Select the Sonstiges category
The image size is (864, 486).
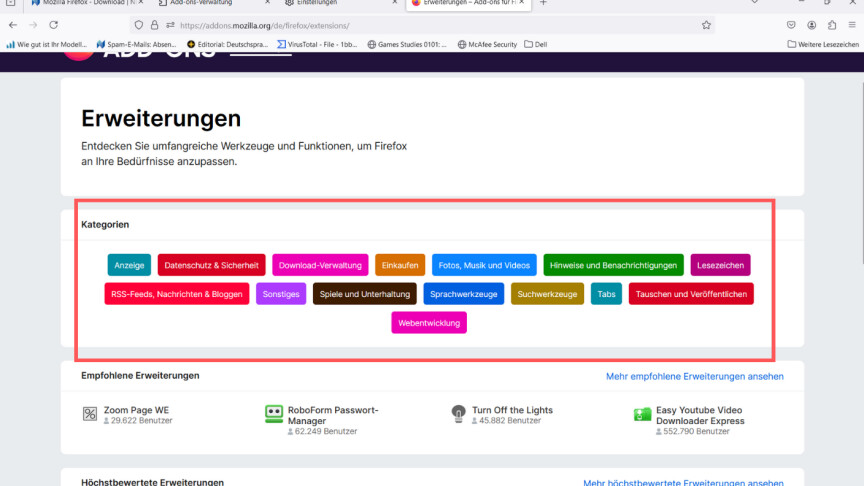point(281,294)
